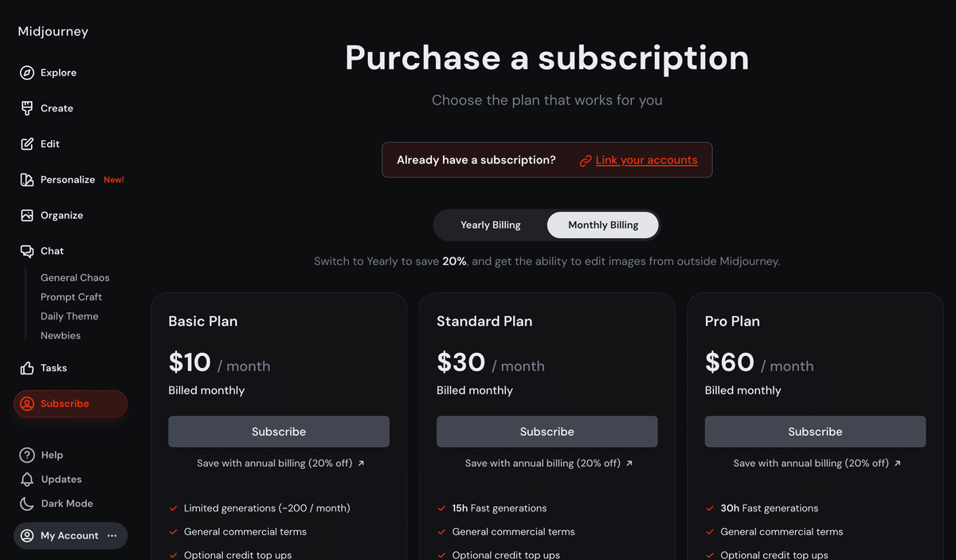Select the Create paintbrush icon
The height and width of the screenshot is (560, 956).
point(27,108)
